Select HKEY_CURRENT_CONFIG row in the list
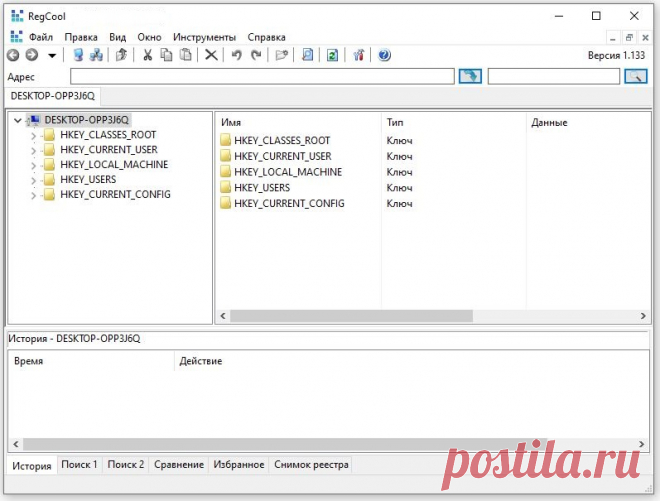 coord(289,203)
